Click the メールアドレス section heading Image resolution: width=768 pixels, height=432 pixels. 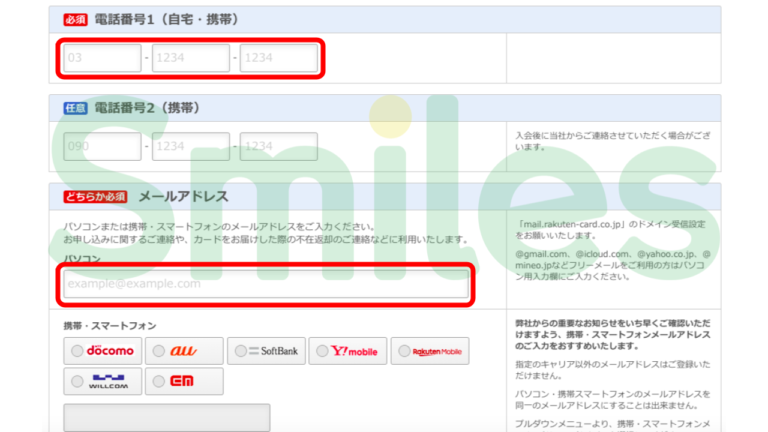coord(184,197)
